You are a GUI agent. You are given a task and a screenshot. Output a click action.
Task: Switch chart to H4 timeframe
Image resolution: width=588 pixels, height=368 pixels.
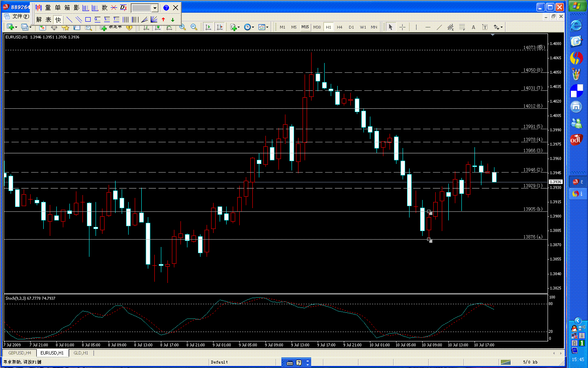339,27
